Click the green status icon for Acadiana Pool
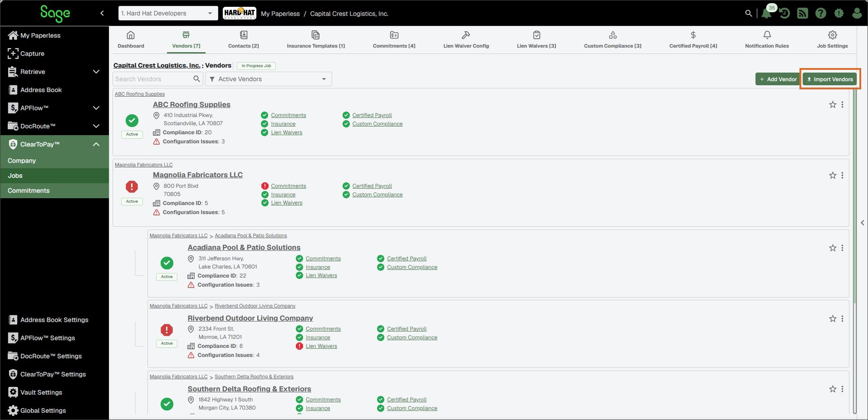Screen dimensions: 868x420 pos(167,263)
